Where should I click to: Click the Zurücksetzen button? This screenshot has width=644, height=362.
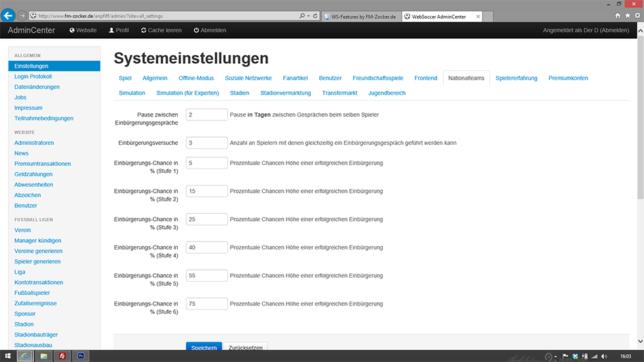(x=246, y=348)
